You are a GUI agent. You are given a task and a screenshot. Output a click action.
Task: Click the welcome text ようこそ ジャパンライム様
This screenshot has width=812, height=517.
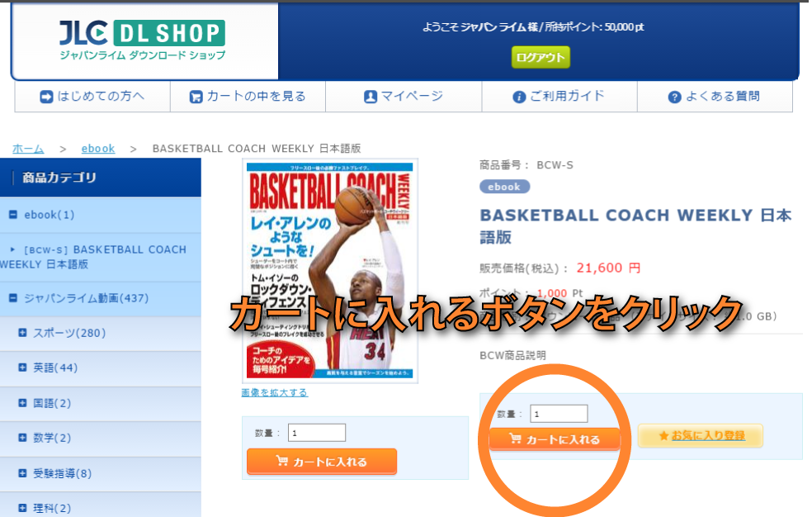(480, 27)
